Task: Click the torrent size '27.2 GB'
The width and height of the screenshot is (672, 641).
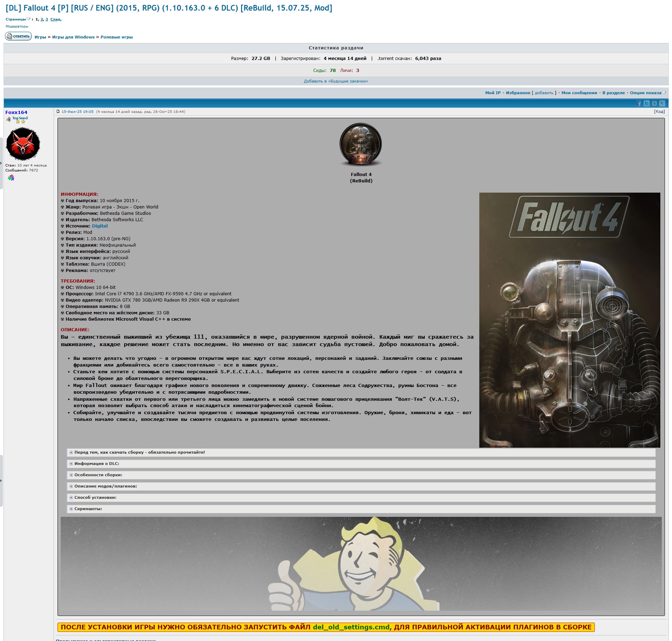Action: pyautogui.click(x=261, y=59)
